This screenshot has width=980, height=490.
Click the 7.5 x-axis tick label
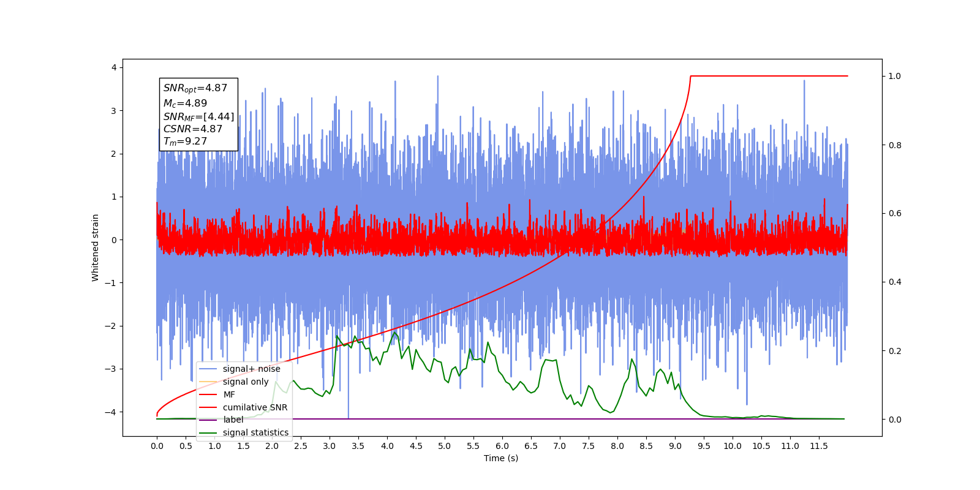589,446
